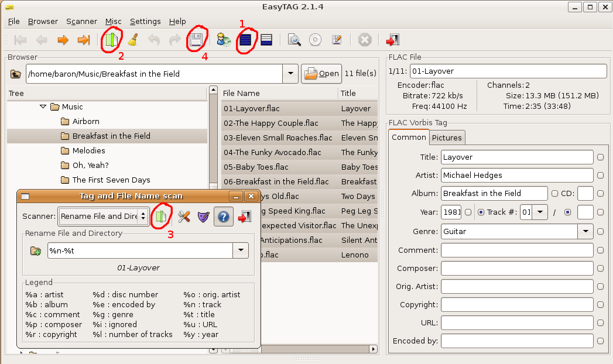Screen dimensions: 613x364
Task: Go to first file toolbar icon
Action: (20, 40)
